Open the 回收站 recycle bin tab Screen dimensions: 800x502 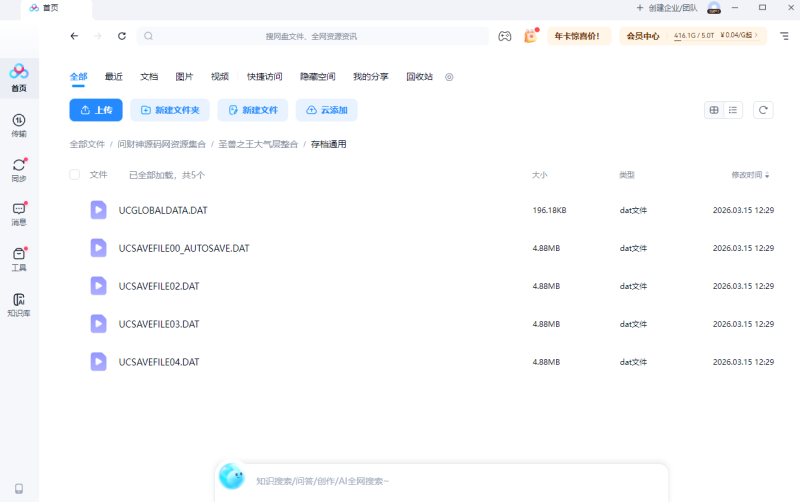(419, 77)
